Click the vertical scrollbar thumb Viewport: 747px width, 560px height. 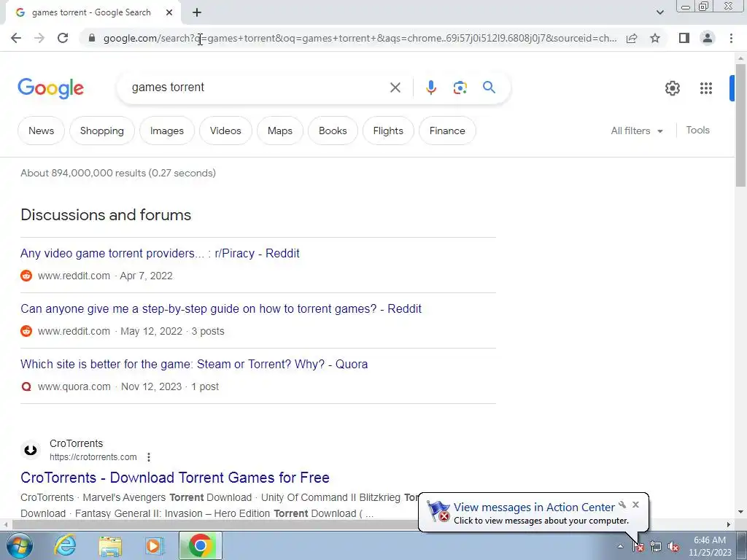pyautogui.click(x=740, y=125)
